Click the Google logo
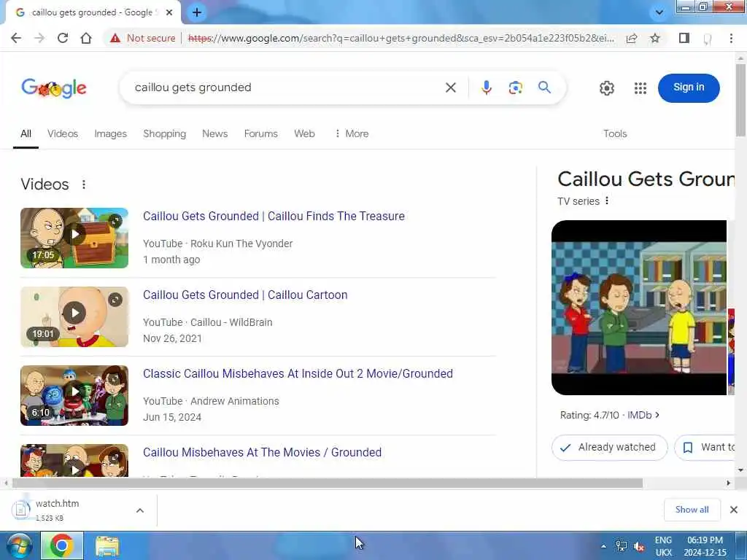 (x=54, y=88)
